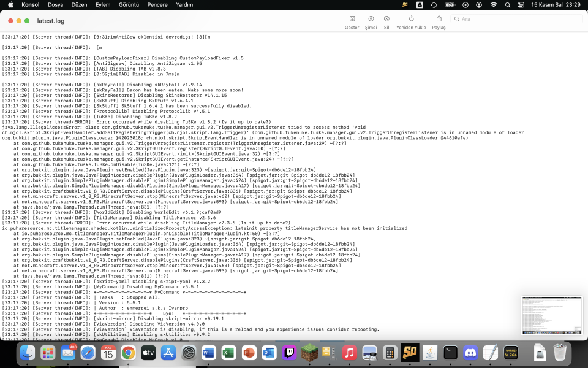The width and height of the screenshot is (588, 368).
Task: Click the "Tasks : Stopped all." log line
Action: coord(81,297)
